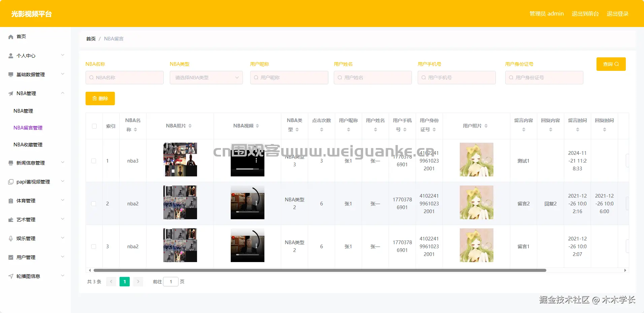Viewport: 644px width, 313px height.
Task: Expand the 艺术管理 menu chevron
Action: pyautogui.click(x=63, y=219)
